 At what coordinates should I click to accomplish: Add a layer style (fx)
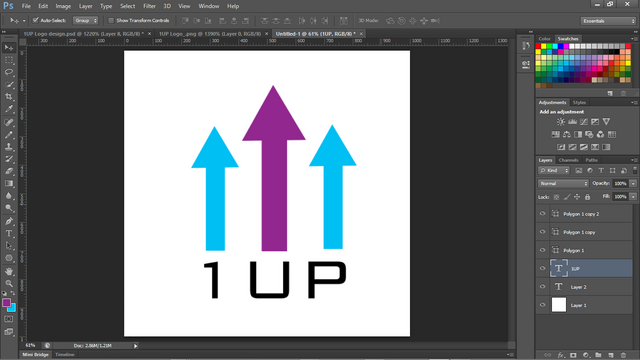[x=561, y=355]
